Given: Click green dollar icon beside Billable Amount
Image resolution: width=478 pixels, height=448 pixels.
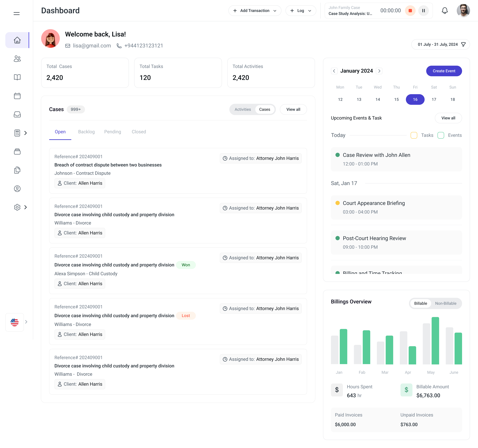Looking at the screenshot, I should tap(406, 390).
